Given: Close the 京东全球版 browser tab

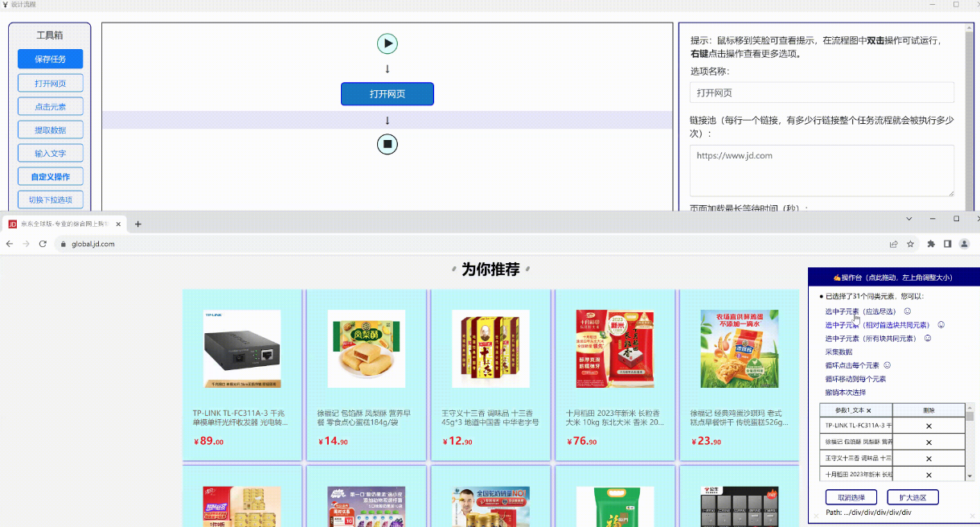Looking at the screenshot, I should coord(119,224).
